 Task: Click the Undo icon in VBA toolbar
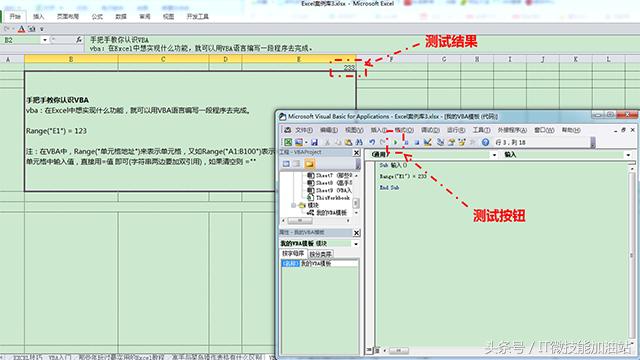click(372, 142)
